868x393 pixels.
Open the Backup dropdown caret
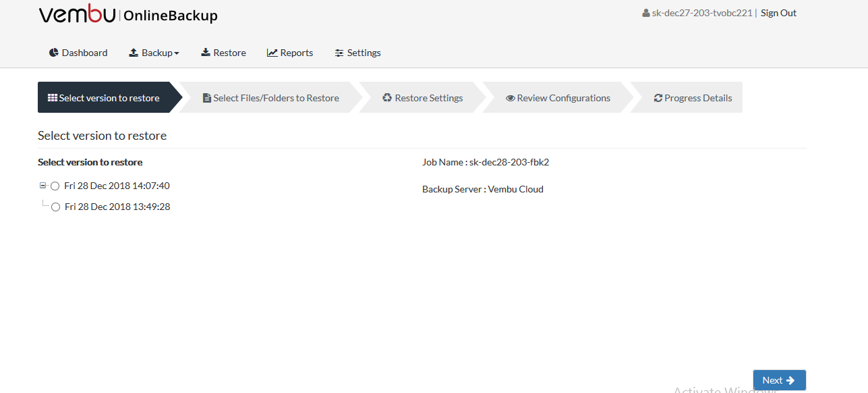tap(177, 53)
